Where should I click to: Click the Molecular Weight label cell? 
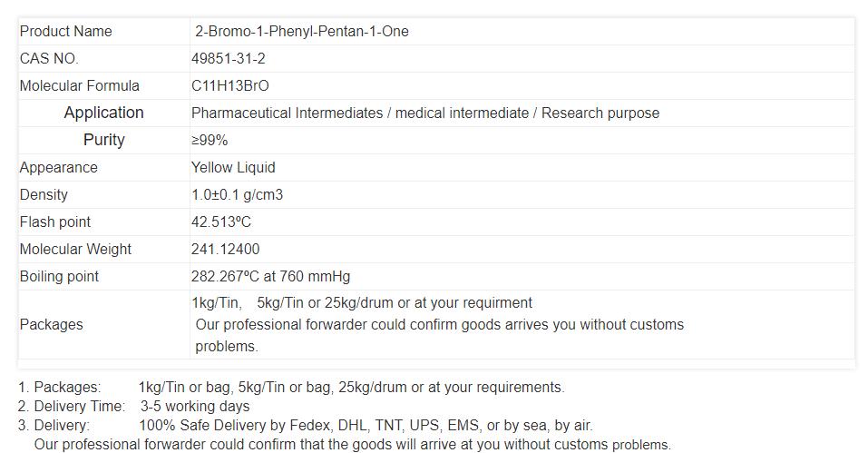(x=75, y=250)
